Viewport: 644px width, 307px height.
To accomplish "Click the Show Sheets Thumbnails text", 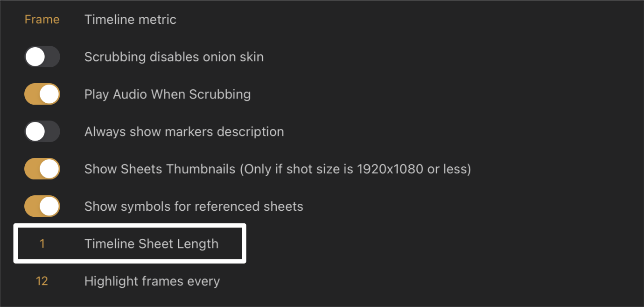I will [160, 169].
